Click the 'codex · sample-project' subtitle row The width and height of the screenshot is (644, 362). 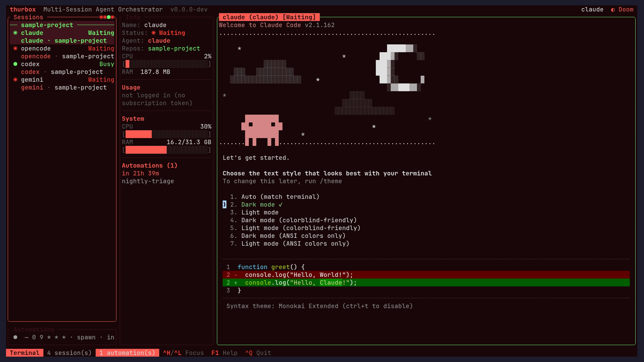62,72
